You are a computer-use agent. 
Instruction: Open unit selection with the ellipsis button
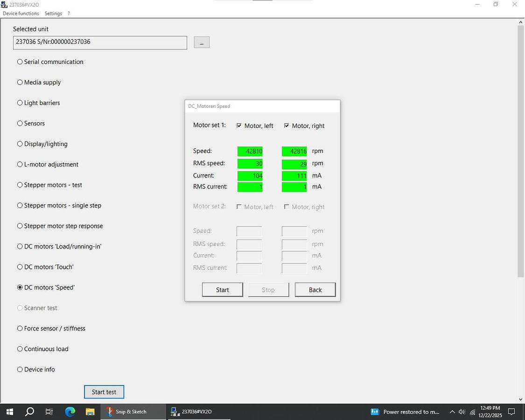pos(202,42)
